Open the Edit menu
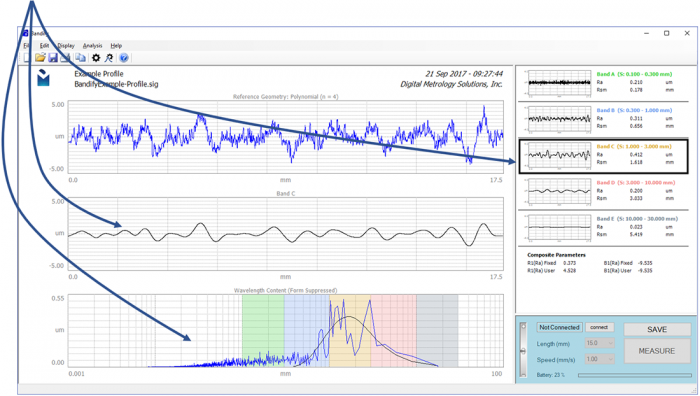The image size is (700, 396). coord(44,46)
